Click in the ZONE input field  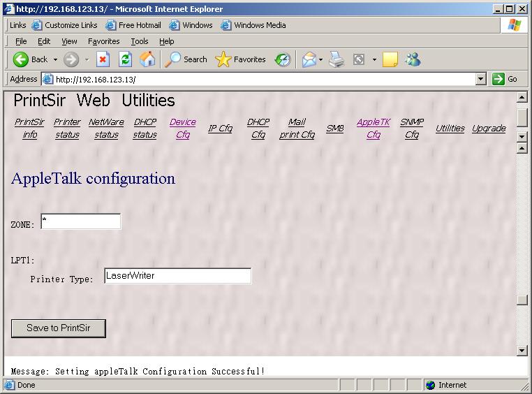point(81,221)
